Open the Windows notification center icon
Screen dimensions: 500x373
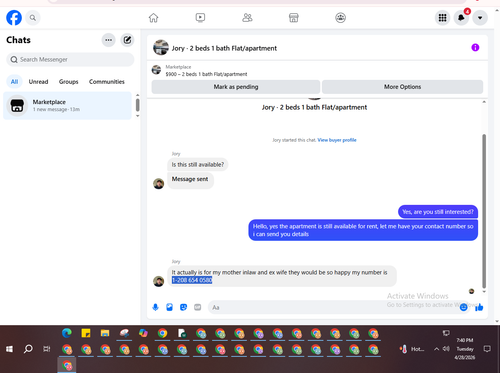click(487, 349)
